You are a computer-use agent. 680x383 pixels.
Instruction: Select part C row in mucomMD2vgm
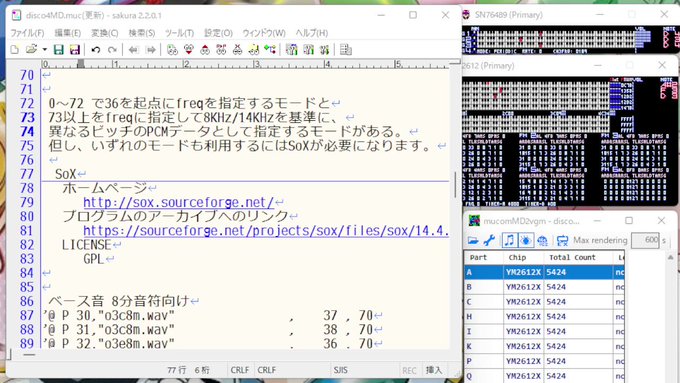[545, 302]
